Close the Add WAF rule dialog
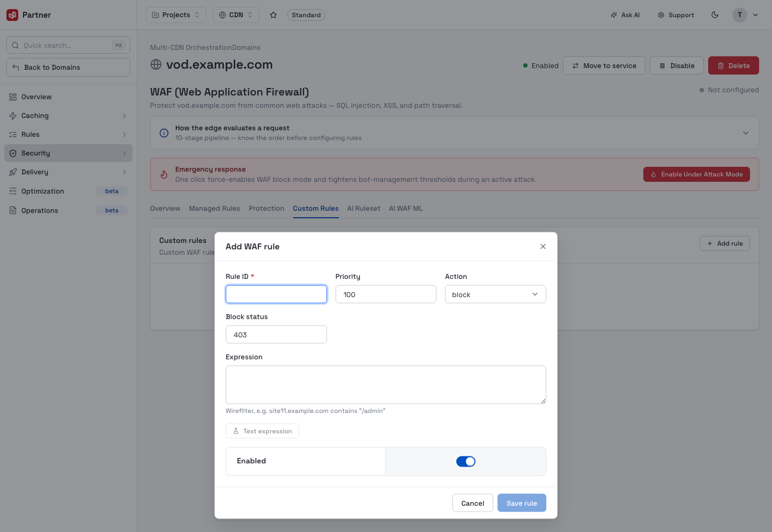 tap(543, 247)
